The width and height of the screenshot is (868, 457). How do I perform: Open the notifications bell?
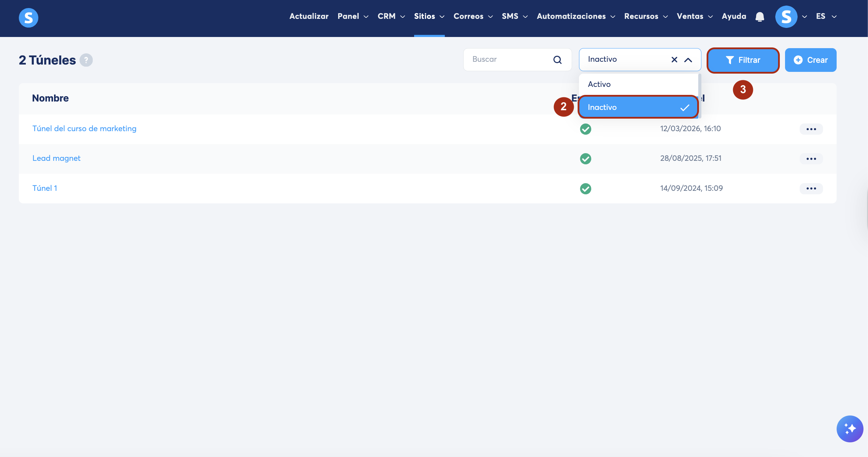[760, 17]
